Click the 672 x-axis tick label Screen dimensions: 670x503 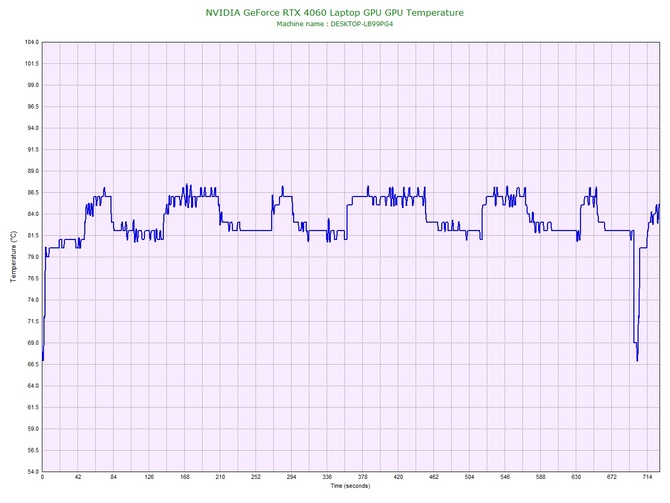tap(612, 477)
